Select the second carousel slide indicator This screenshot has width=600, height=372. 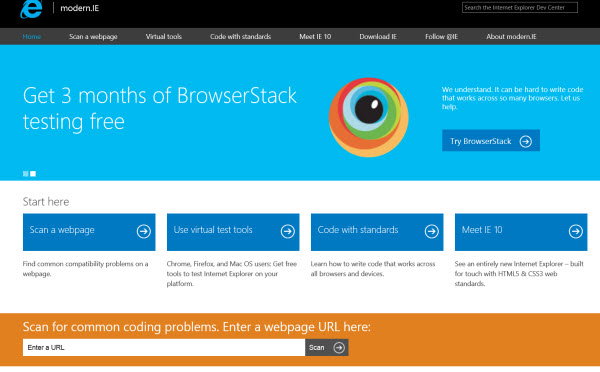(33, 174)
